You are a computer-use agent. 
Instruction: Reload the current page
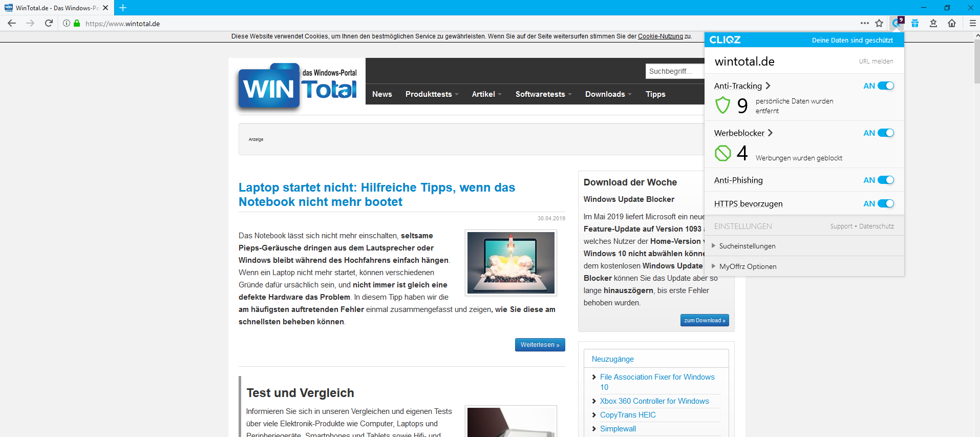pos(49,23)
